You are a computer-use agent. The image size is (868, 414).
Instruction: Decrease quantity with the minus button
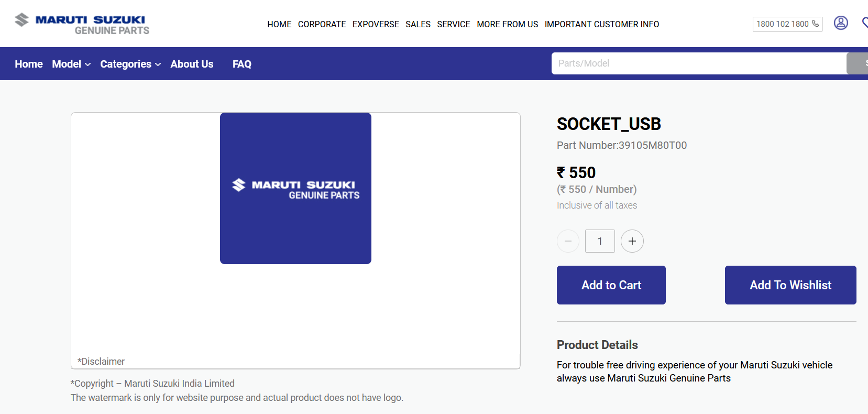click(x=568, y=241)
